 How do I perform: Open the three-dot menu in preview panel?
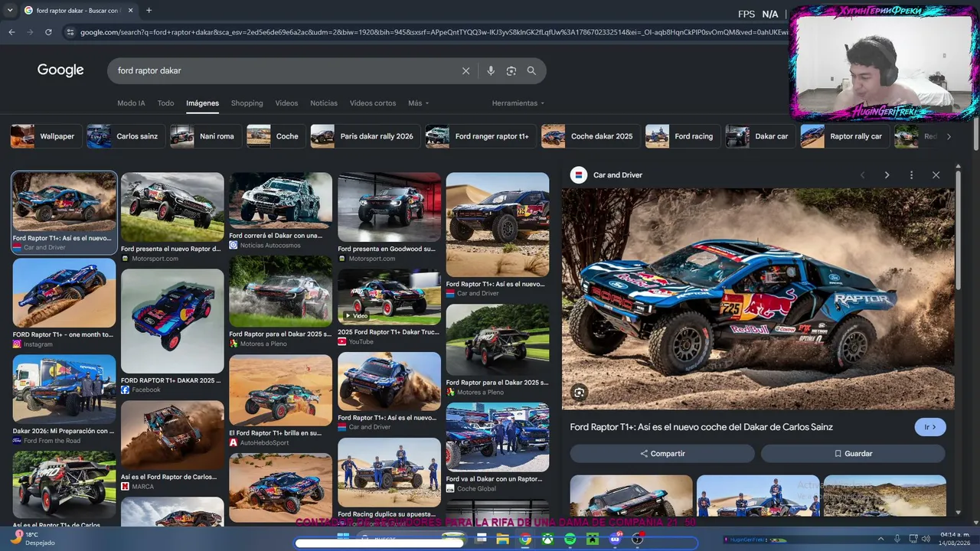point(911,175)
